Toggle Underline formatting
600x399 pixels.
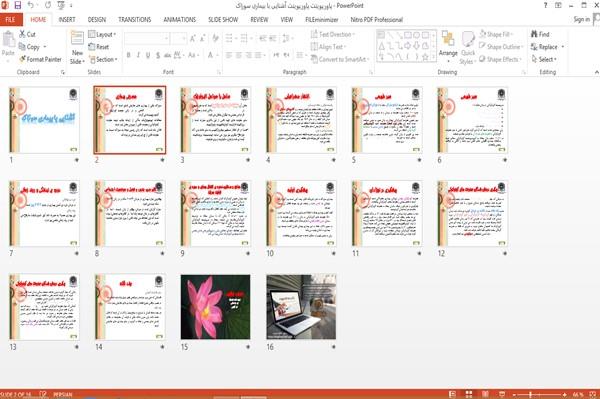coord(148,55)
